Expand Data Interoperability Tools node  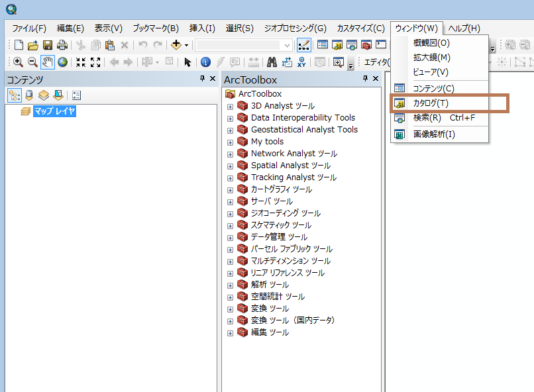[230, 119]
